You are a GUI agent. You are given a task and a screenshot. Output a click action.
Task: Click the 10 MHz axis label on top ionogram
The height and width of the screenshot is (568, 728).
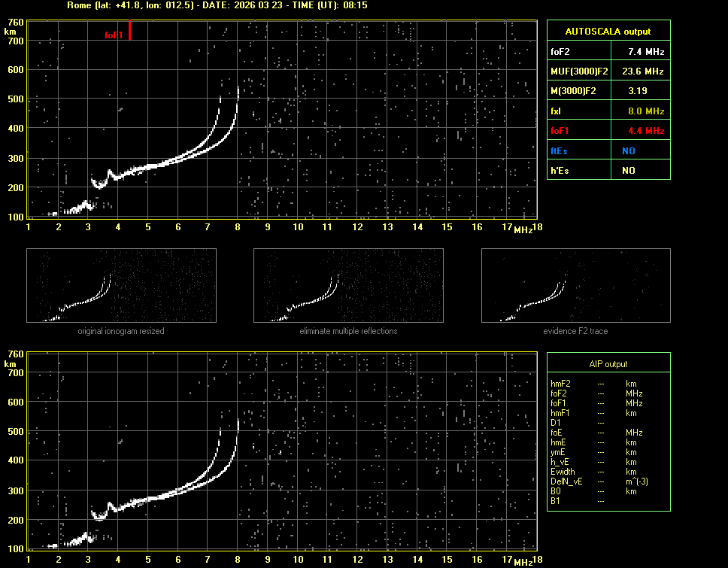298,227
